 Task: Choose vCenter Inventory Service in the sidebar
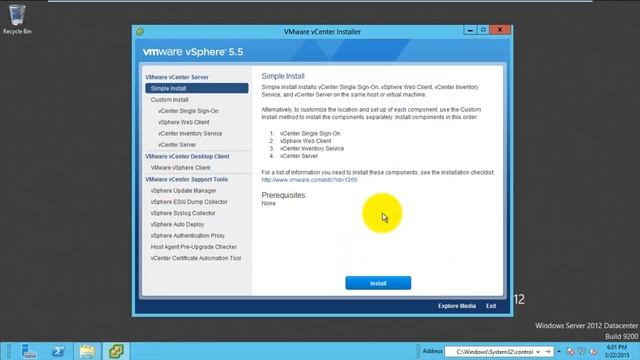point(190,133)
